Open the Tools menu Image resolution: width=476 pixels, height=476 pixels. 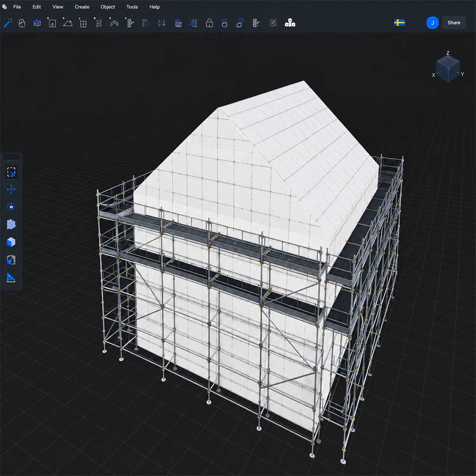pos(132,7)
